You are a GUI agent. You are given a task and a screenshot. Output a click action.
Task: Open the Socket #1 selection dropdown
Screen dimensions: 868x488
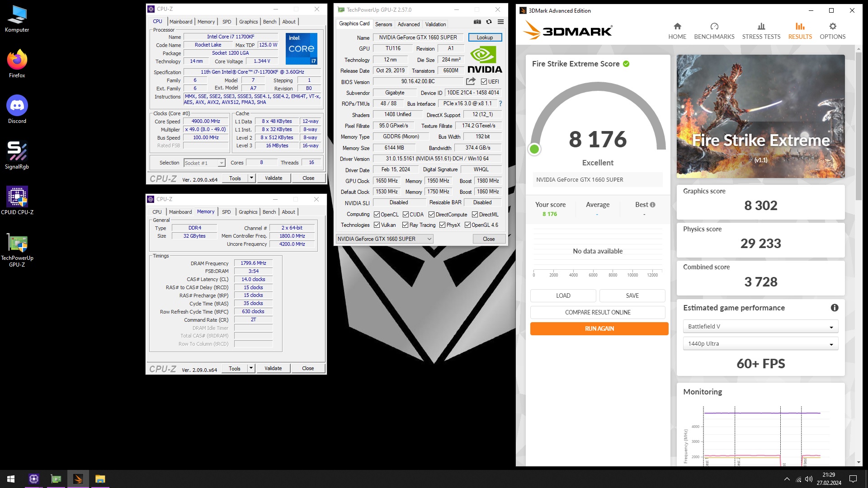[x=204, y=163]
